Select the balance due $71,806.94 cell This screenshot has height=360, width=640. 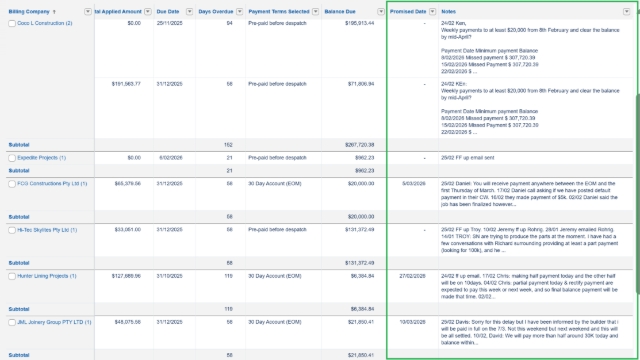pos(361,84)
